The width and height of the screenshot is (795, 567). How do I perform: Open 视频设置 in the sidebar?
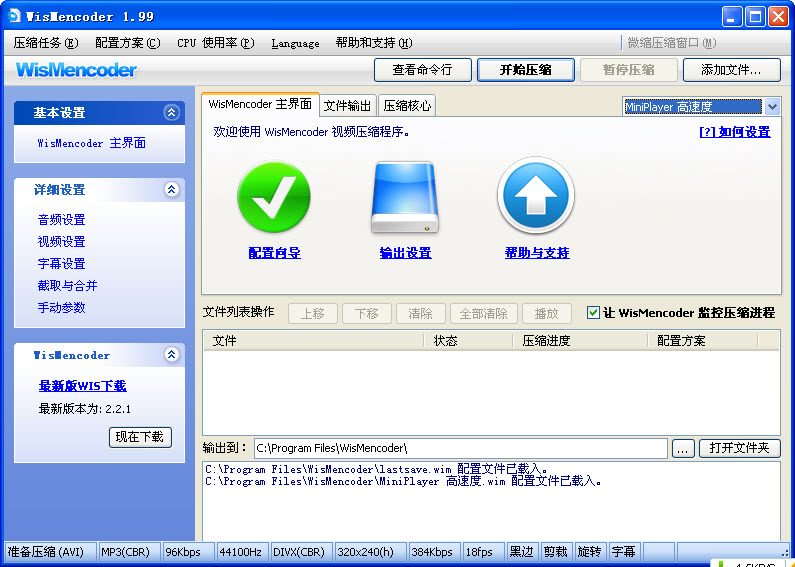[61, 241]
